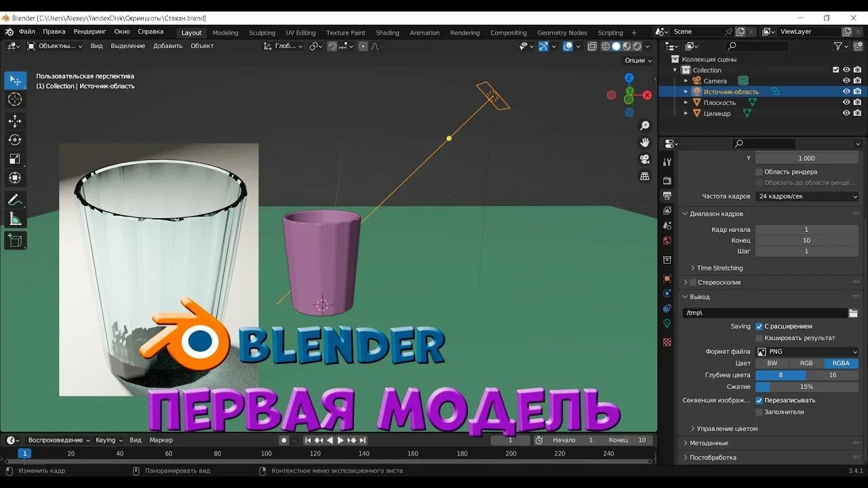Adjust Сжатие 15% slider
Screen dimensions: 868x488
(807, 387)
